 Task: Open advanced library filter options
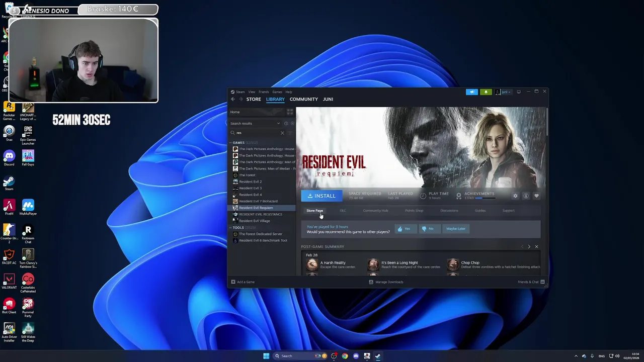(290, 133)
